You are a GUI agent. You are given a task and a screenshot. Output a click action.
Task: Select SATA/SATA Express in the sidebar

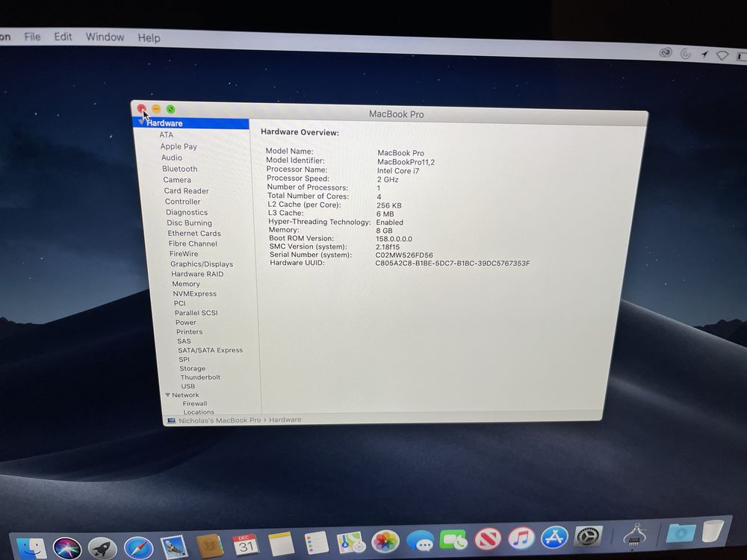tap(210, 350)
